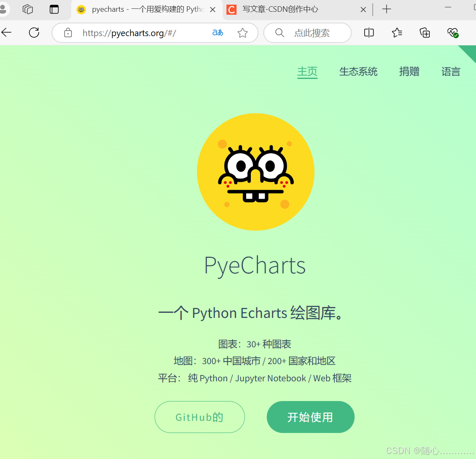The image size is (476, 459).
Task: Open the 语言 language menu
Action: click(x=451, y=71)
